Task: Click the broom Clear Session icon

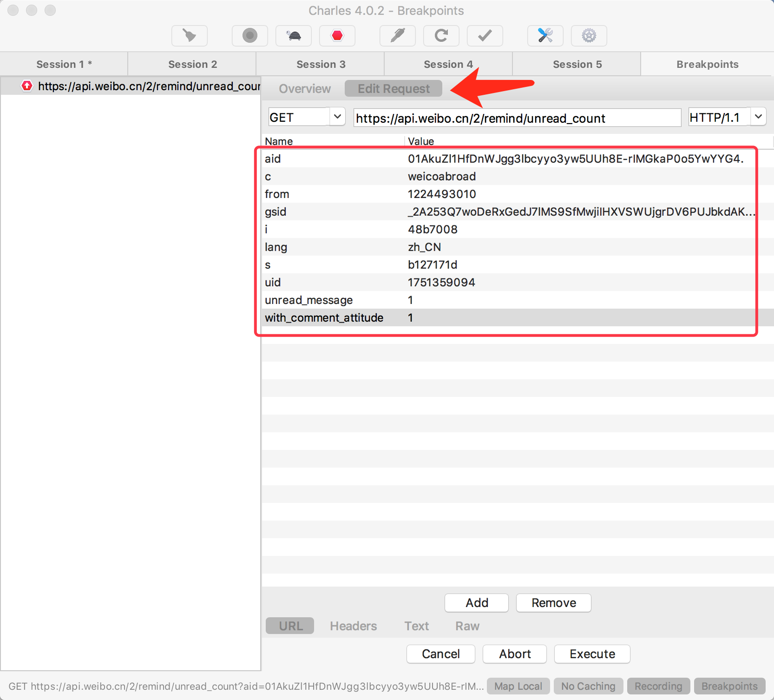Action: 190,36
